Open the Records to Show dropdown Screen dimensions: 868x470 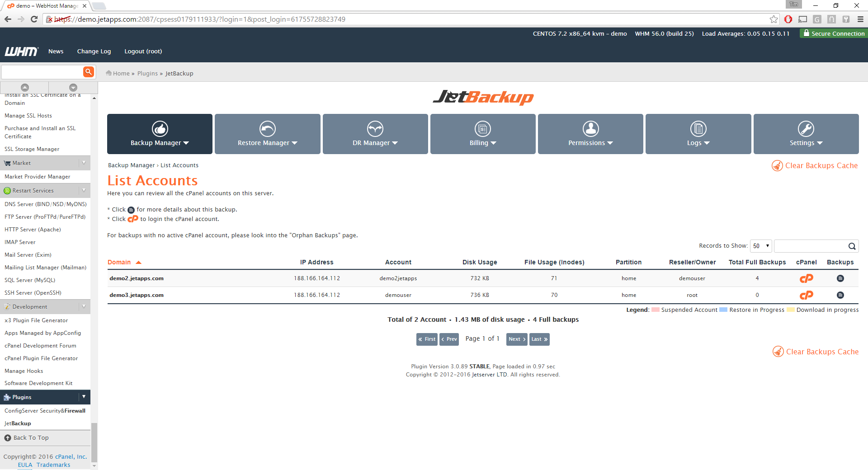(761, 246)
